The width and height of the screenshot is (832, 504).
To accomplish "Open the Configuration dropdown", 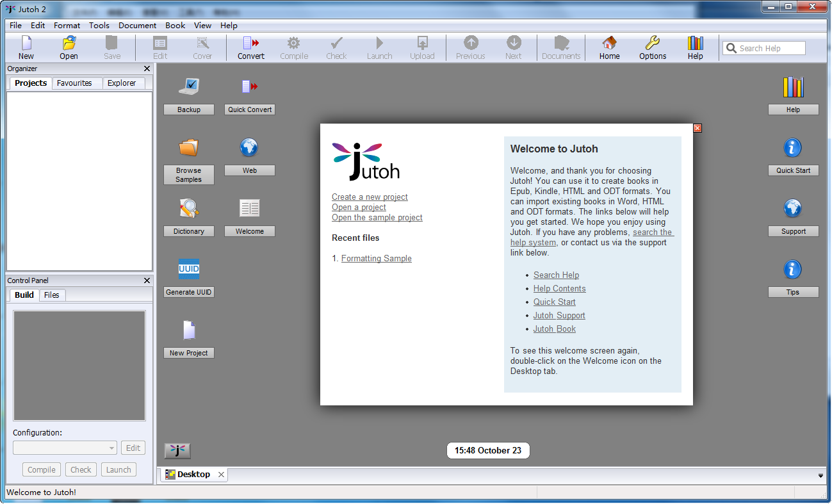I will coord(65,448).
